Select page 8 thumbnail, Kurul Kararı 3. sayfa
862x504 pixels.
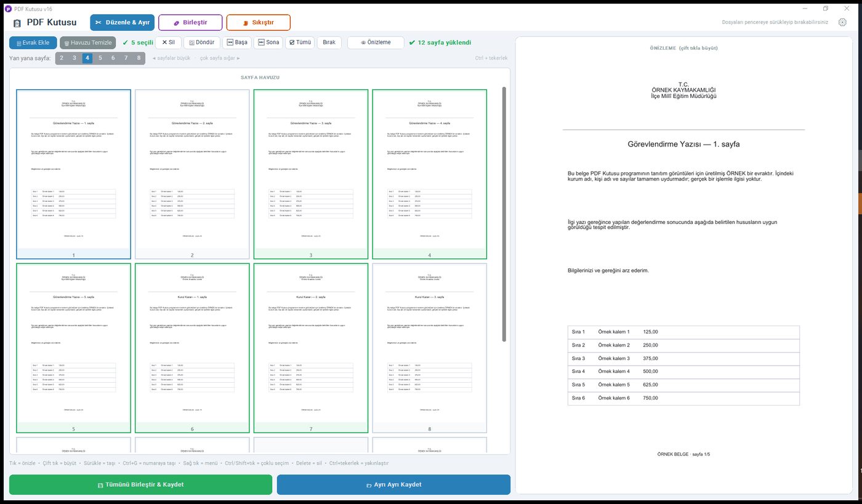pos(430,348)
